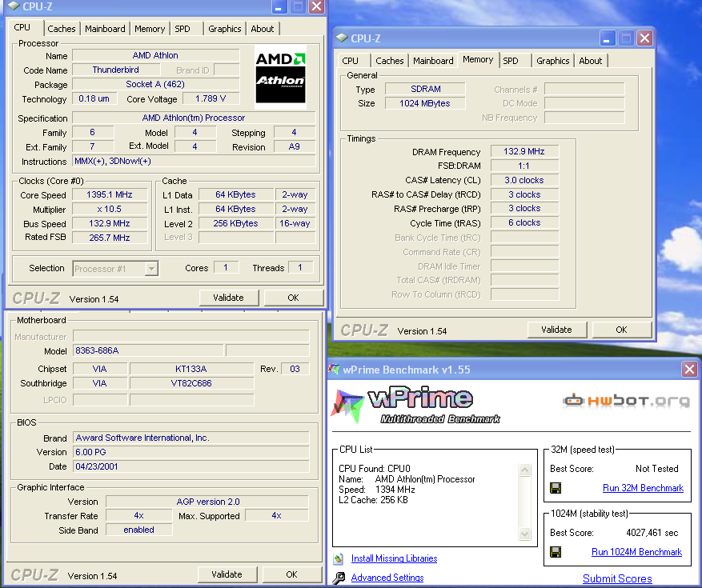Open About tab in left CPU-Z window
This screenshot has height=588, width=702.
(x=263, y=29)
